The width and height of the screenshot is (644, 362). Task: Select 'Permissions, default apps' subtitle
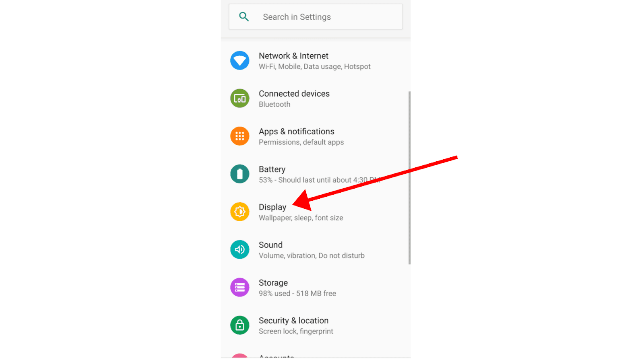[301, 142]
